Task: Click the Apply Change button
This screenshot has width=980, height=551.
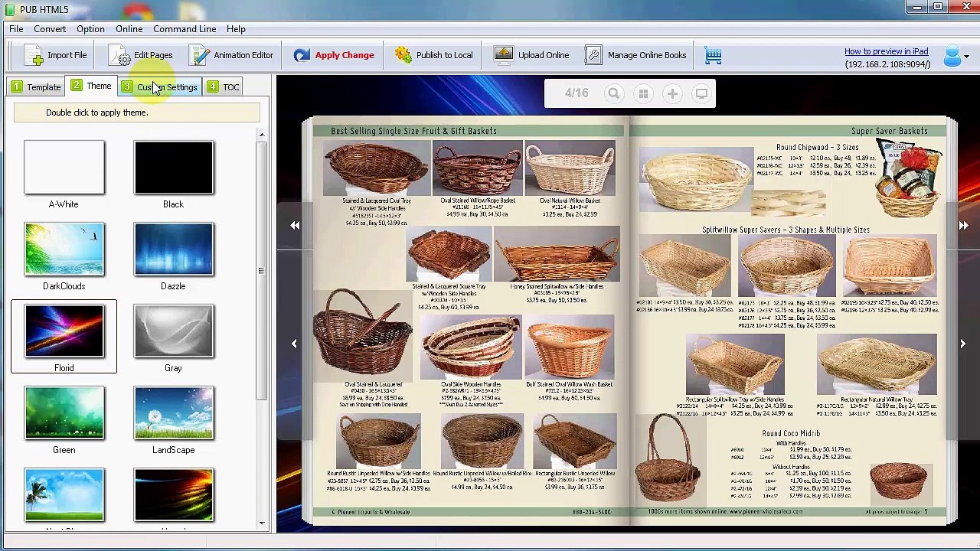Action: pyautogui.click(x=335, y=55)
